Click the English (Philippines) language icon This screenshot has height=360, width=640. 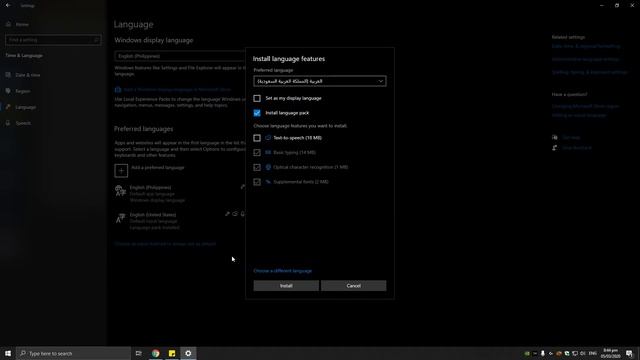pos(120,191)
